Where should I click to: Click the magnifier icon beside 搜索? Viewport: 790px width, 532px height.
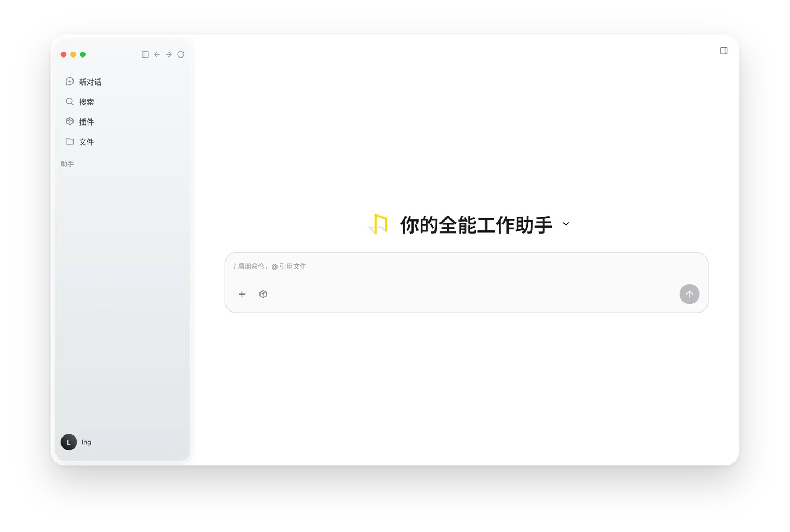coord(70,101)
